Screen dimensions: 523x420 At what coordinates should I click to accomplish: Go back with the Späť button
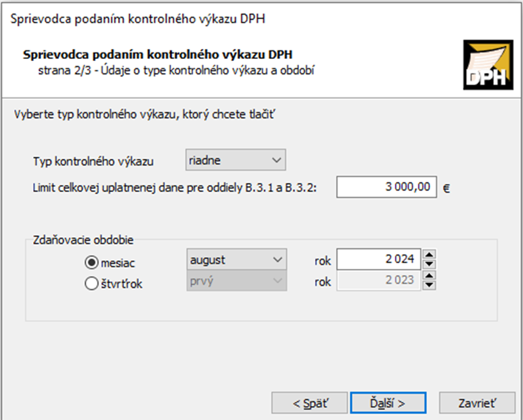(310, 402)
